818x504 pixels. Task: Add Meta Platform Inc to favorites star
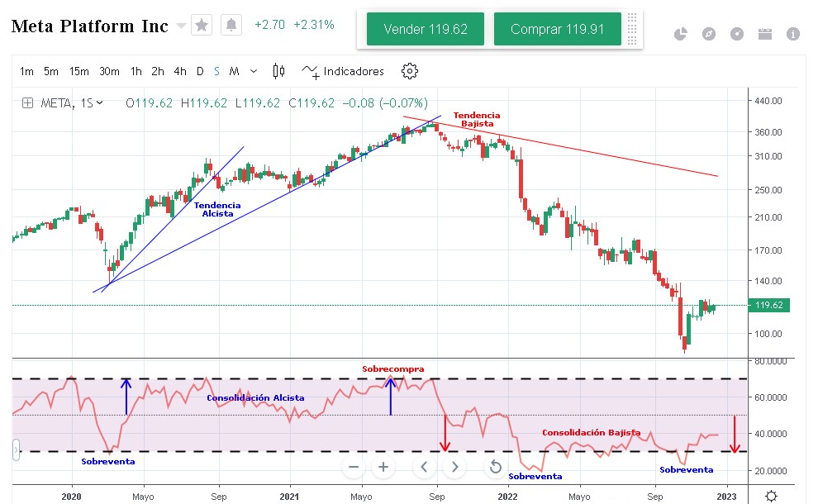click(x=202, y=26)
